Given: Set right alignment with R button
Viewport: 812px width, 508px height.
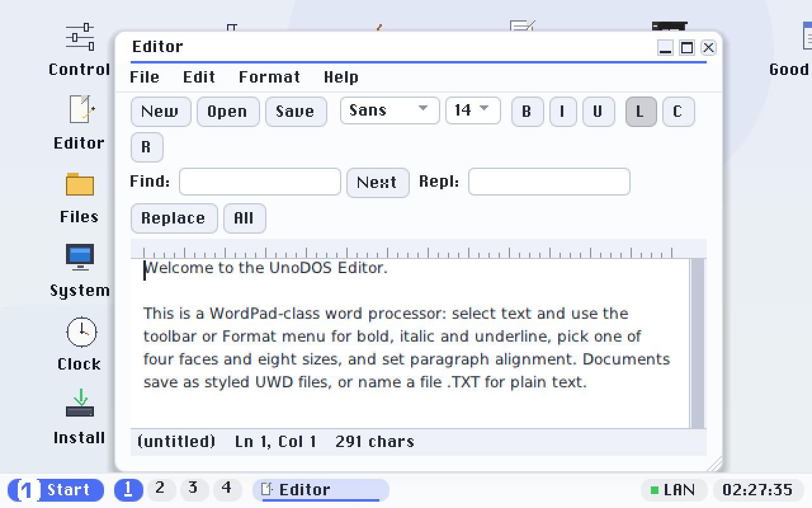Looking at the screenshot, I should pyautogui.click(x=147, y=147).
